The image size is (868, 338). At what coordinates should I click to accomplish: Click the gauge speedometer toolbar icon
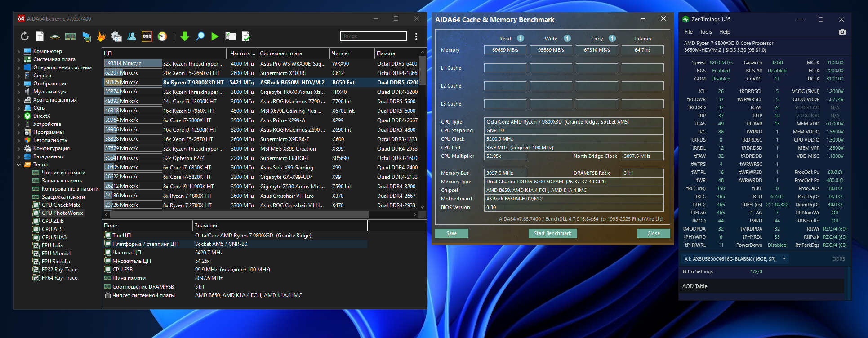162,36
